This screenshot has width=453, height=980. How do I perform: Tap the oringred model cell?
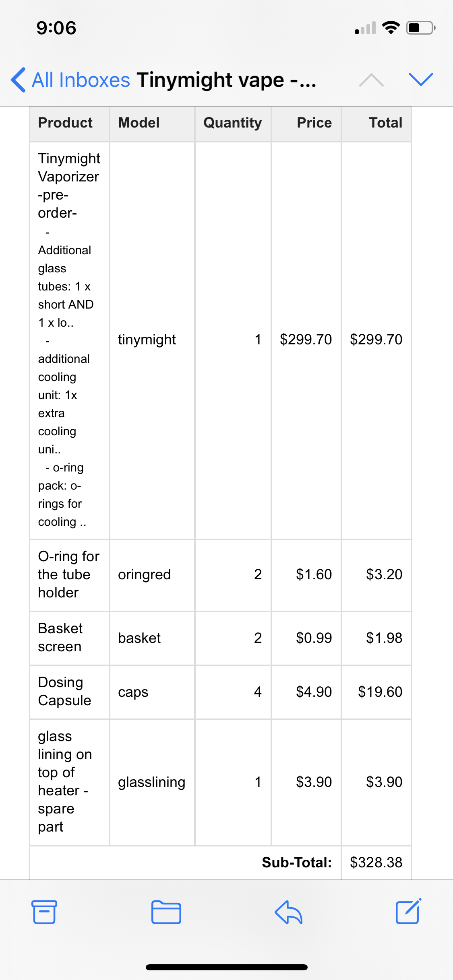pos(144,574)
